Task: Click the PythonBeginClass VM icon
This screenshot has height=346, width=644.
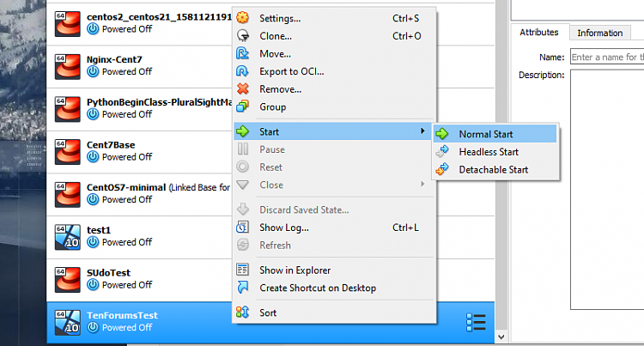Action: tap(68, 109)
